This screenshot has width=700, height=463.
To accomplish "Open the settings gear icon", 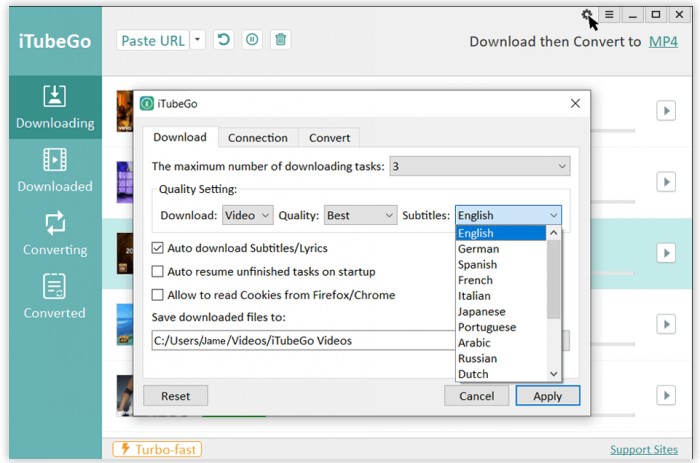I will (x=587, y=15).
